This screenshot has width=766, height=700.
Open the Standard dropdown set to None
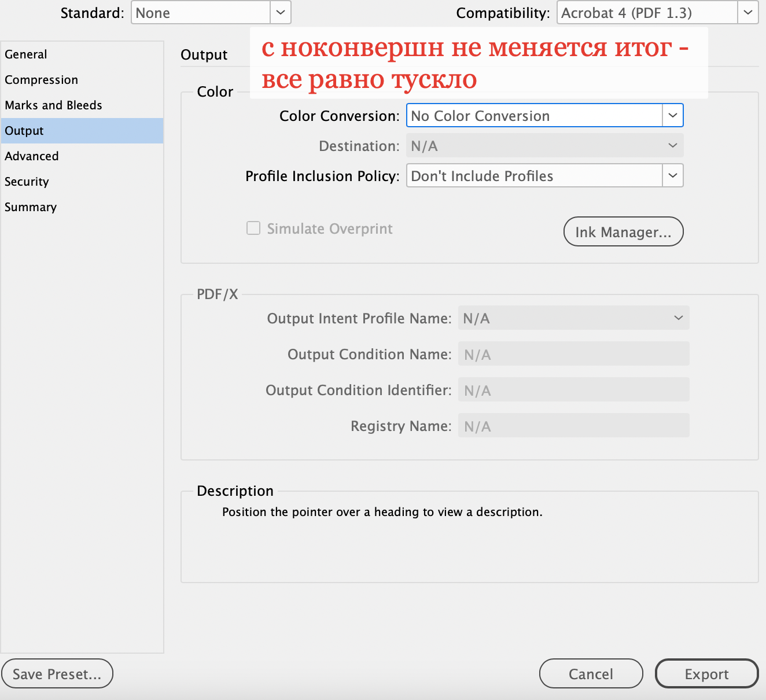211,13
